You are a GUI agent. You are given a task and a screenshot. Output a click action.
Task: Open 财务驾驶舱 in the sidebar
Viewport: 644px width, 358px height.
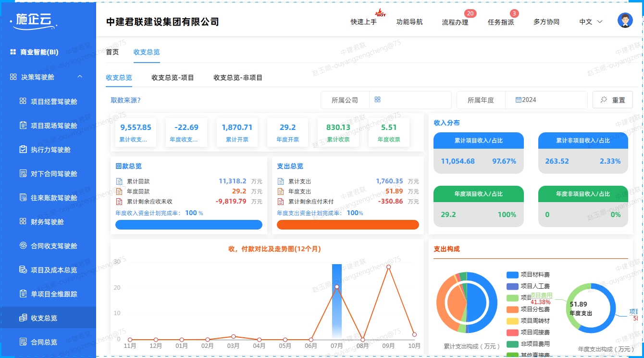48,221
